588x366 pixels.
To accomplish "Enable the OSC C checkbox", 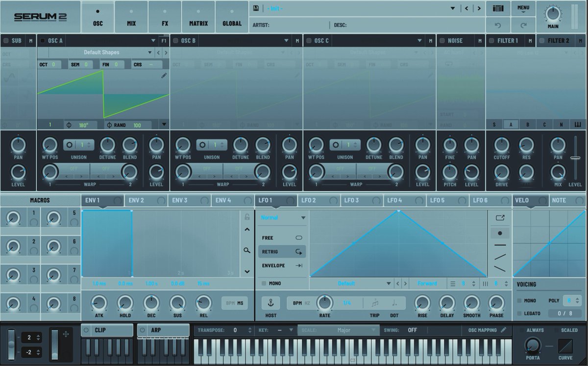I will [309, 41].
